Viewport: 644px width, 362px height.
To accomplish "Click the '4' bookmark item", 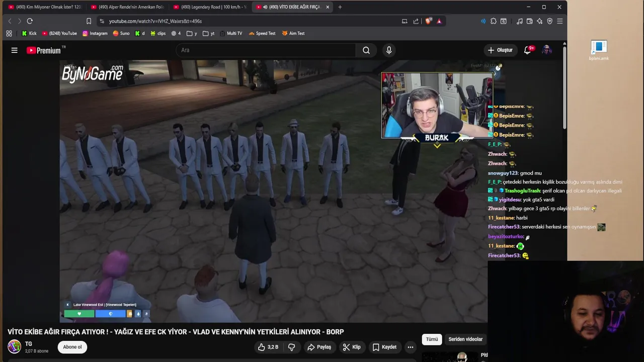I will coord(176,33).
